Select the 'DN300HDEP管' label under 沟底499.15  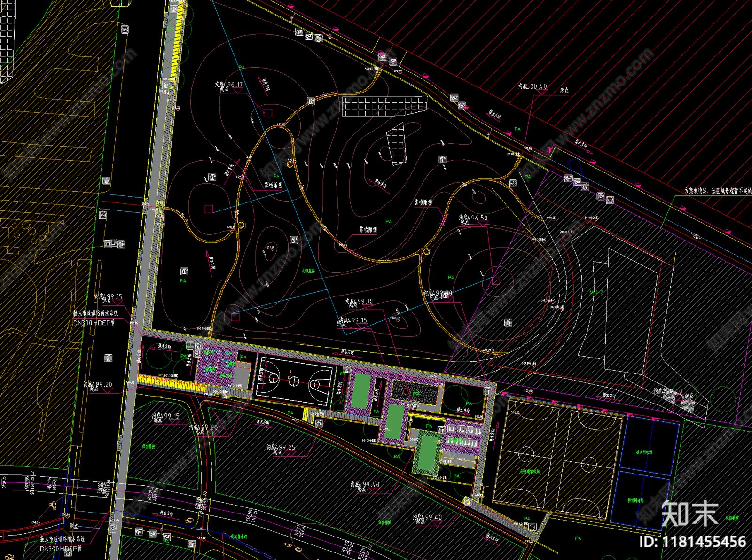click(x=94, y=323)
